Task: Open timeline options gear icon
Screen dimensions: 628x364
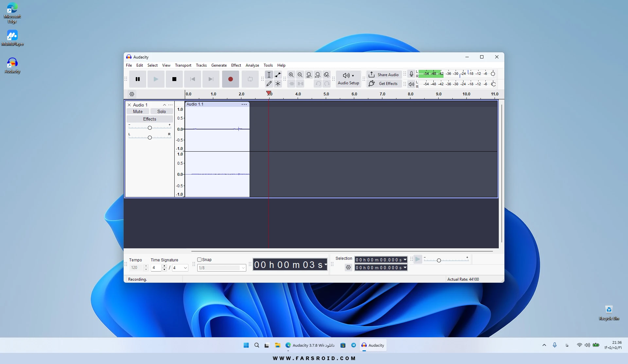Action: [132, 94]
